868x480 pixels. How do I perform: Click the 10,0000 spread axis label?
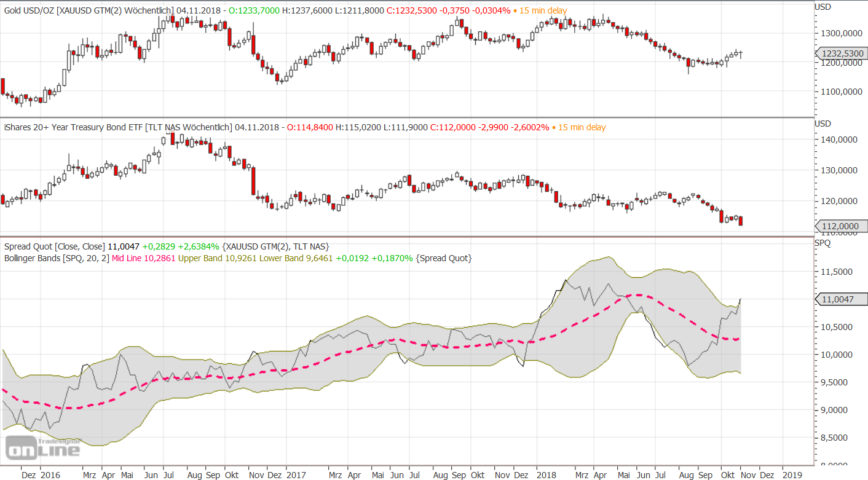837,355
